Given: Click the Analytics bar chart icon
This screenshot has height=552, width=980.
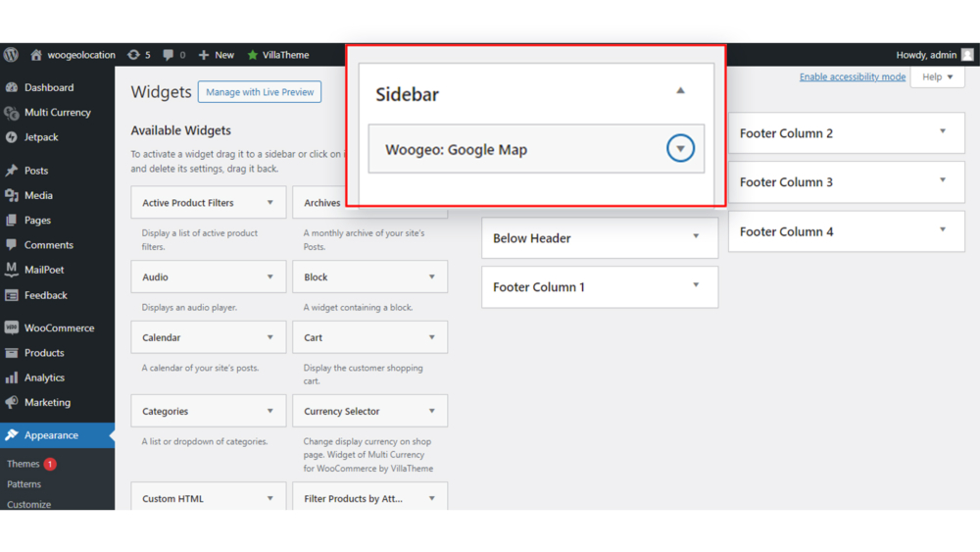Looking at the screenshot, I should pos(11,377).
